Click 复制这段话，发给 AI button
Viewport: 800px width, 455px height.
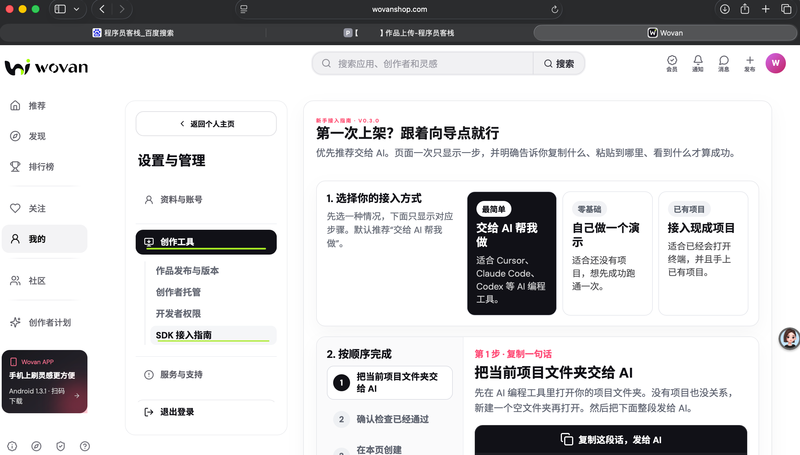611,440
